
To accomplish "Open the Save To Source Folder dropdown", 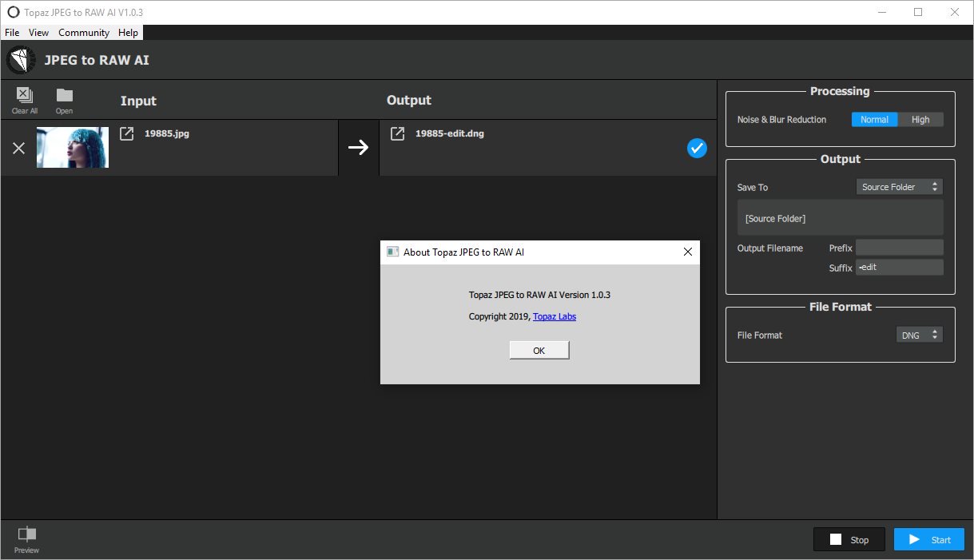I will 900,187.
